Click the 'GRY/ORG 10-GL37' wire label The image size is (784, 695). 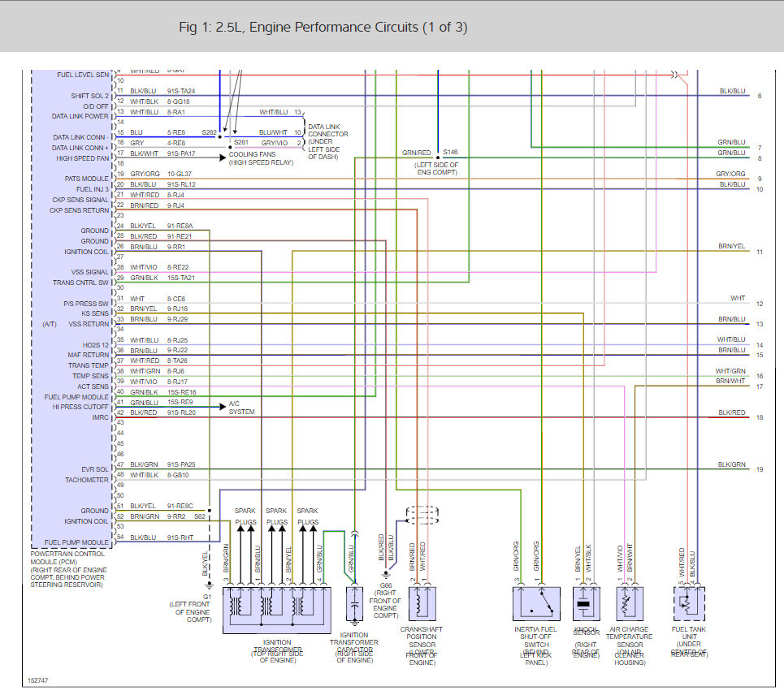click(x=161, y=174)
